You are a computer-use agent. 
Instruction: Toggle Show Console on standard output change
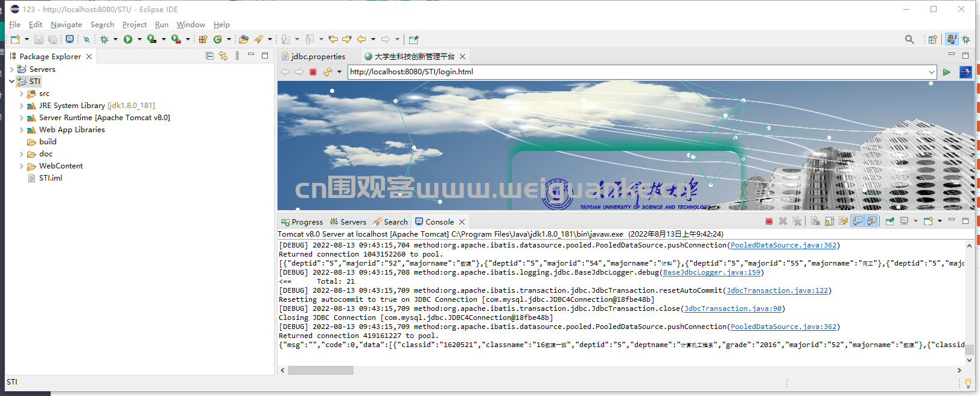tap(857, 222)
